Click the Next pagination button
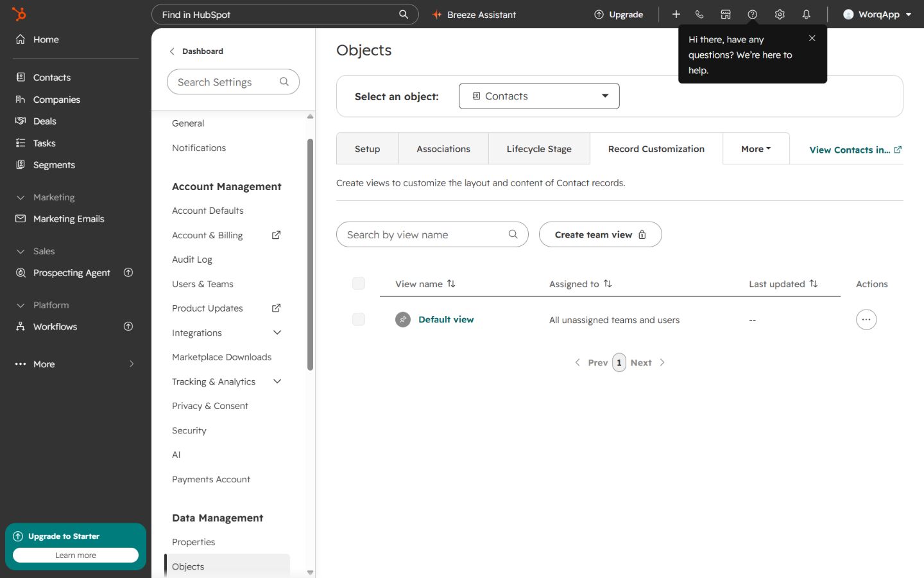Viewport: 924px width, 578px height. tap(647, 362)
